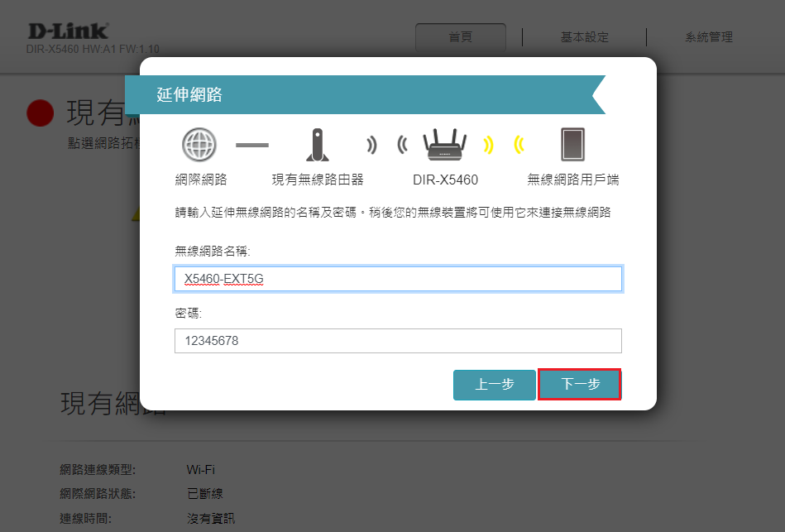Click the wireless client tablet icon
Screen dimensions: 785x532
tap(572, 145)
